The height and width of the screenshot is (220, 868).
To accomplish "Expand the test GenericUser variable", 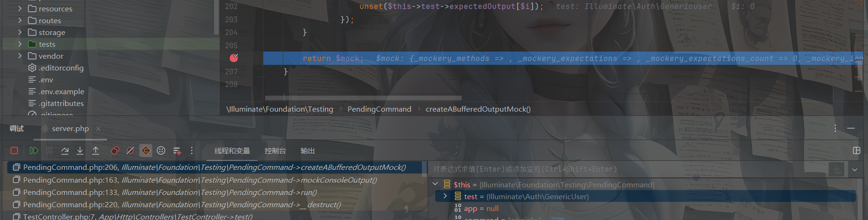I will 445,196.
